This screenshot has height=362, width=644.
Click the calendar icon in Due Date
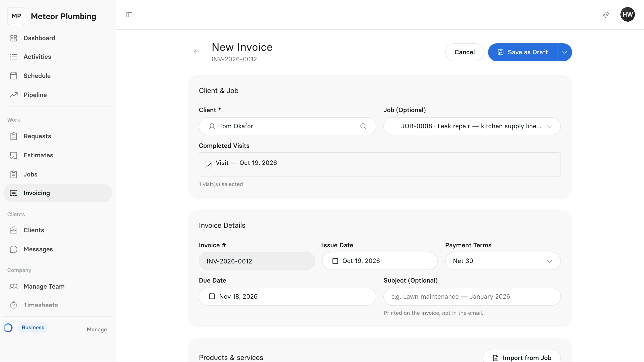tap(212, 296)
